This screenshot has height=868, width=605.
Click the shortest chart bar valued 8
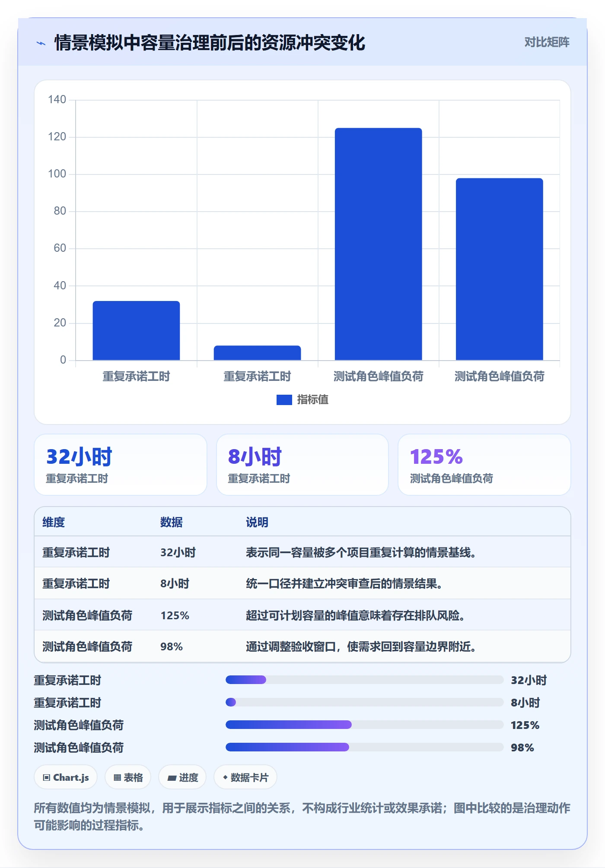click(257, 353)
